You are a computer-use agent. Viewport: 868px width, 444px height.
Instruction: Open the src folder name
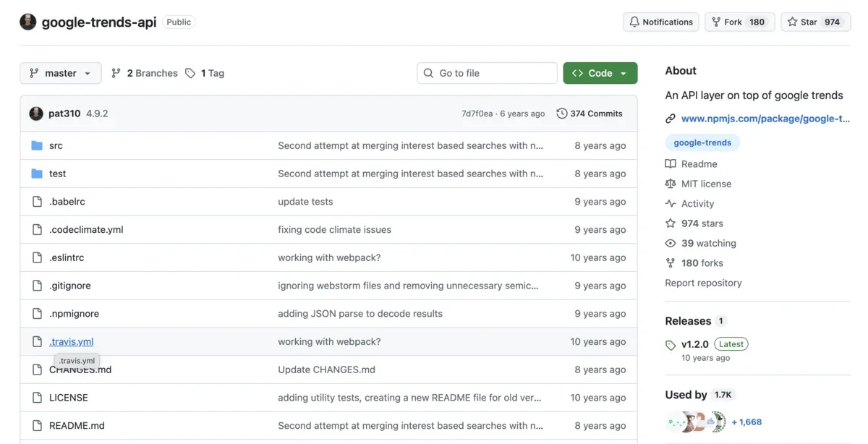pyautogui.click(x=56, y=145)
